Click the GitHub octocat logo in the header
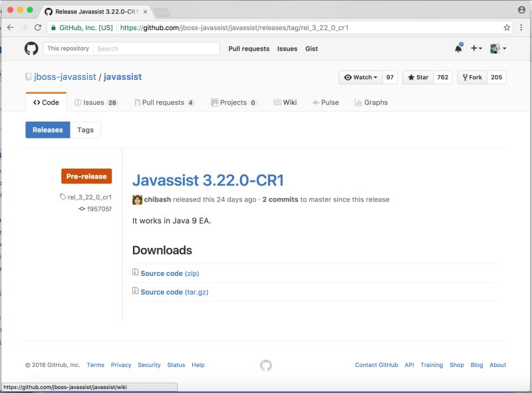Image resolution: width=532 pixels, height=393 pixels. click(x=33, y=48)
